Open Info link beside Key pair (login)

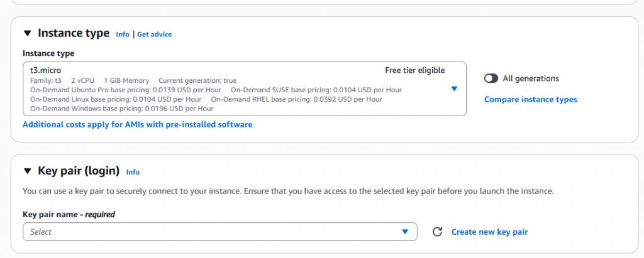pyautogui.click(x=133, y=172)
